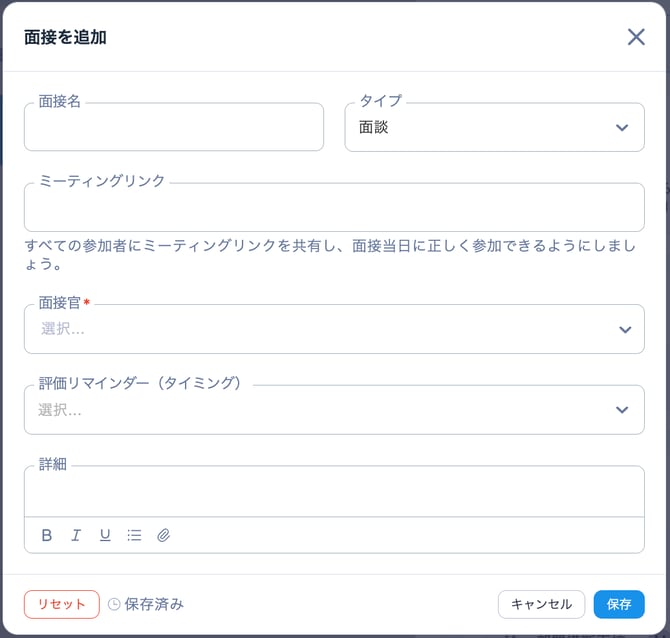Toggle underline formatting in the 詳細 editor
Viewport: 670px width, 638px height.
pos(105,535)
